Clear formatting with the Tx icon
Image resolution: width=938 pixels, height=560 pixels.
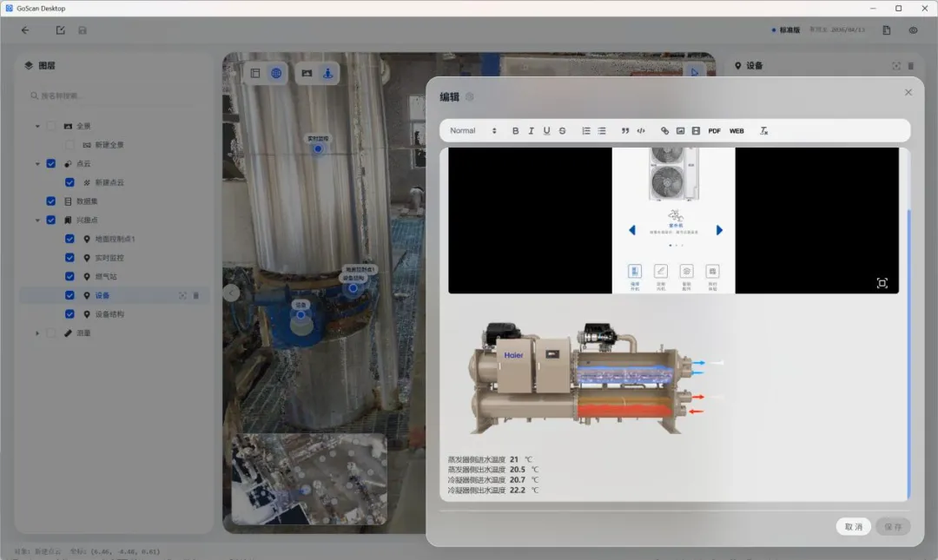764,131
